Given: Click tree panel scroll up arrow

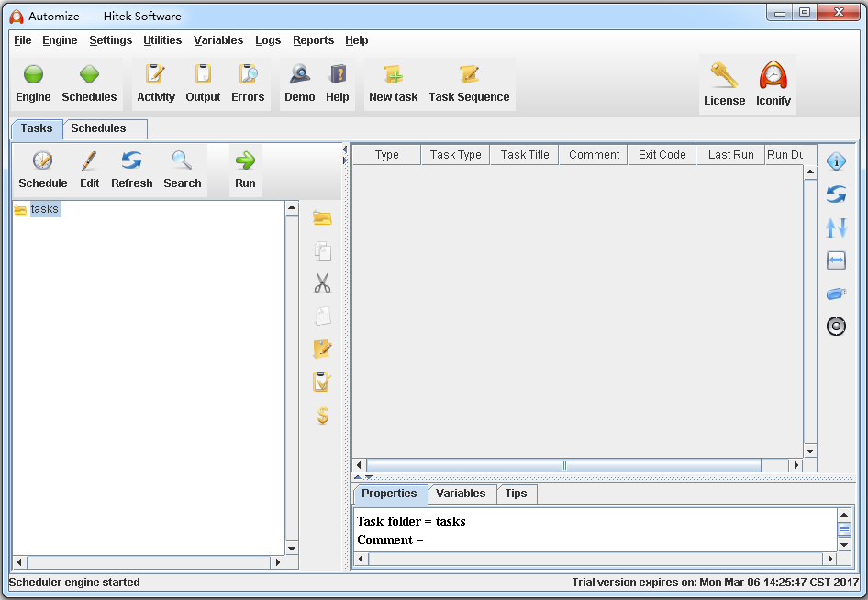Looking at the screenshot, I should [292, 208].
